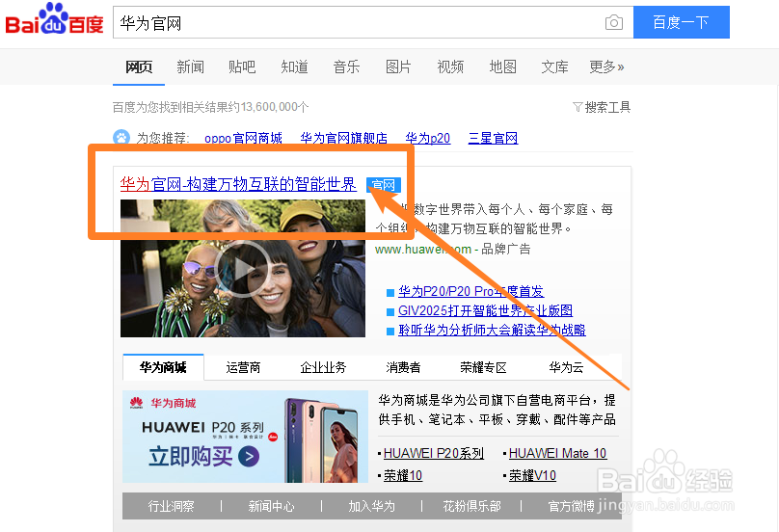Image resolution: width=779 pixels, height=532 pixels.
Task: Open suggested link 华为p20
Action: click(428, 138)
